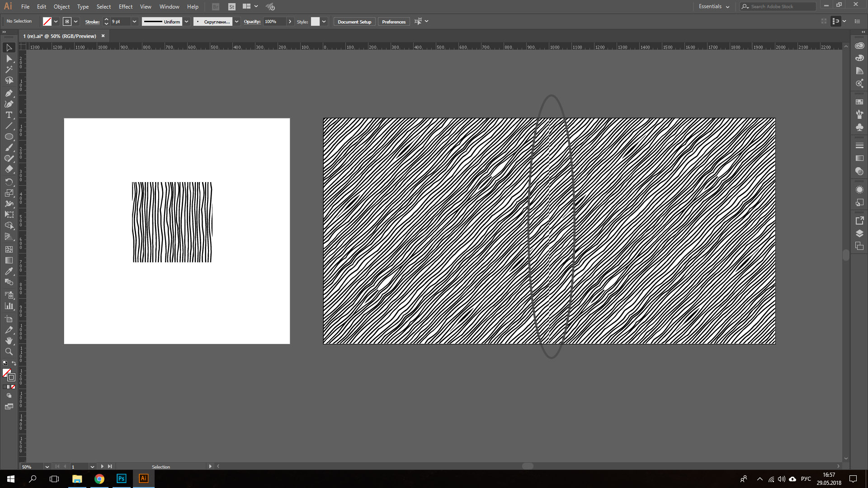
Task: Open the File menu
Action: pos(25,7)
